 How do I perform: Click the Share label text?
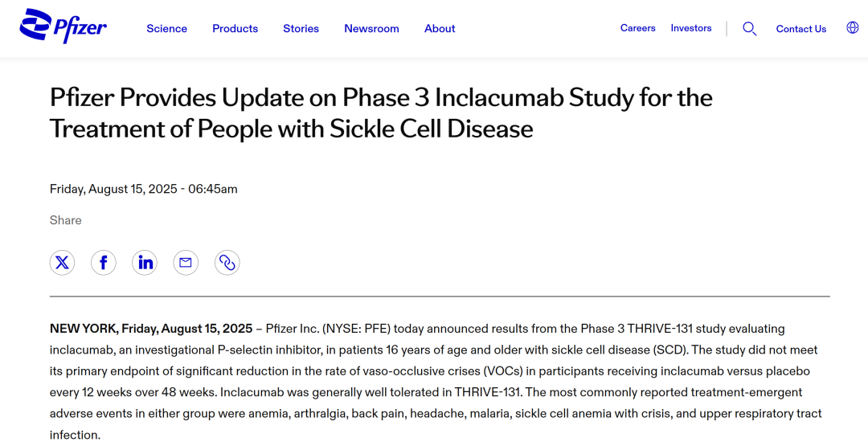[65, 220]
